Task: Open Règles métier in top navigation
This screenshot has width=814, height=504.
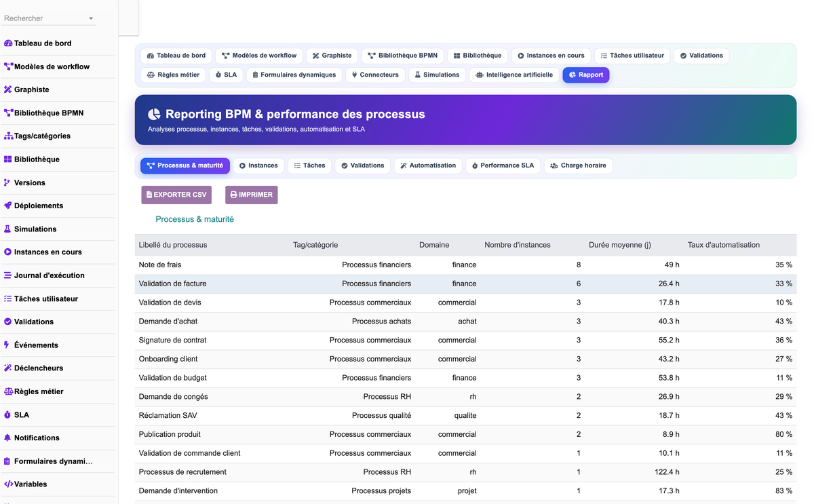Action: [x=173, y=75]
